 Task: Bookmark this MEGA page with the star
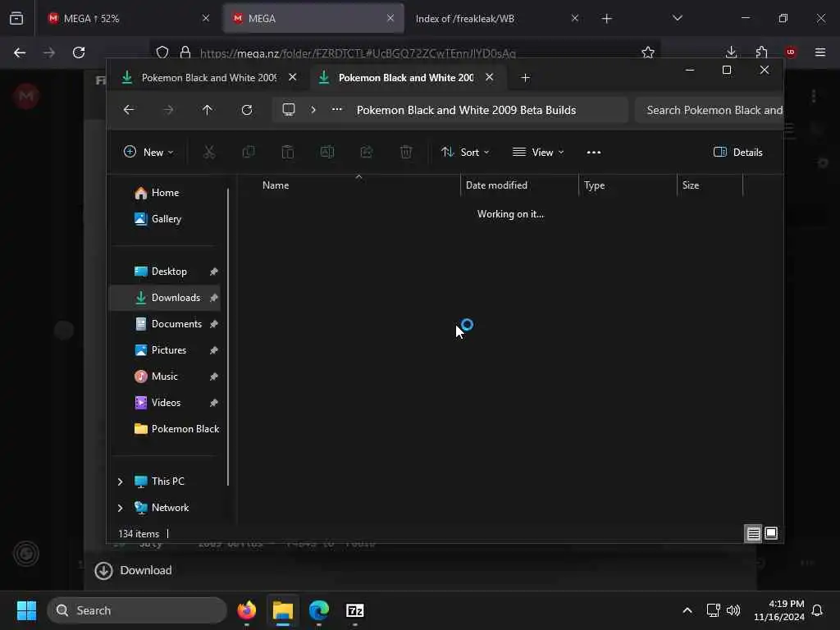pos(648,52)
